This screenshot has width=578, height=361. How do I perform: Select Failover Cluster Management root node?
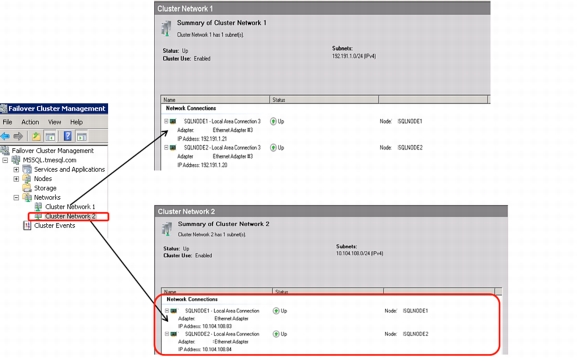coord(53,150)
